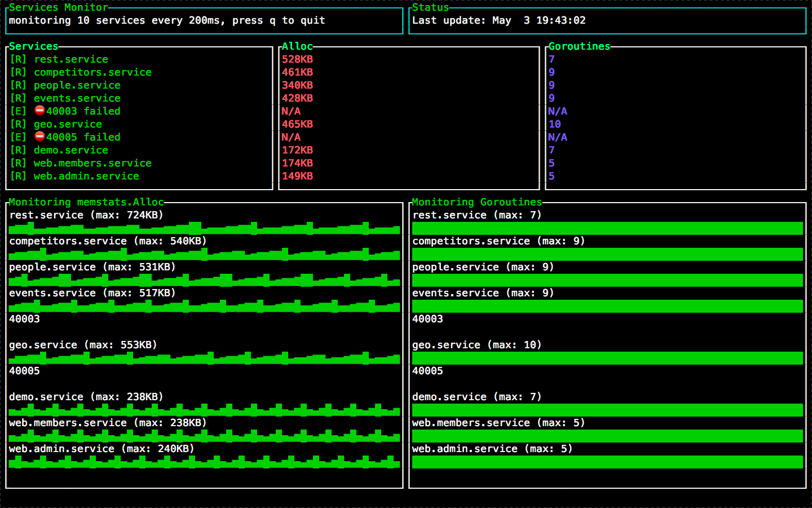Click geo.service (max: 553KB) label

coord(83,345)
